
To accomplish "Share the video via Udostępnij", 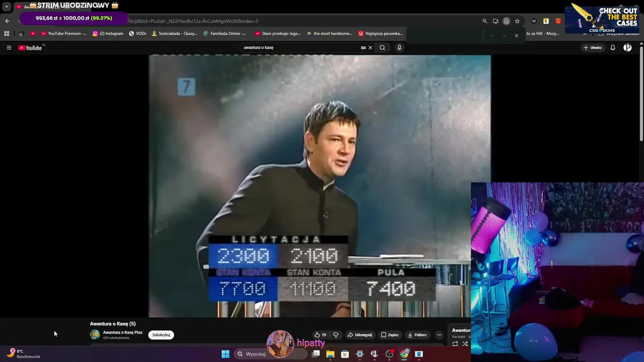I will click(x=360, y=335).
